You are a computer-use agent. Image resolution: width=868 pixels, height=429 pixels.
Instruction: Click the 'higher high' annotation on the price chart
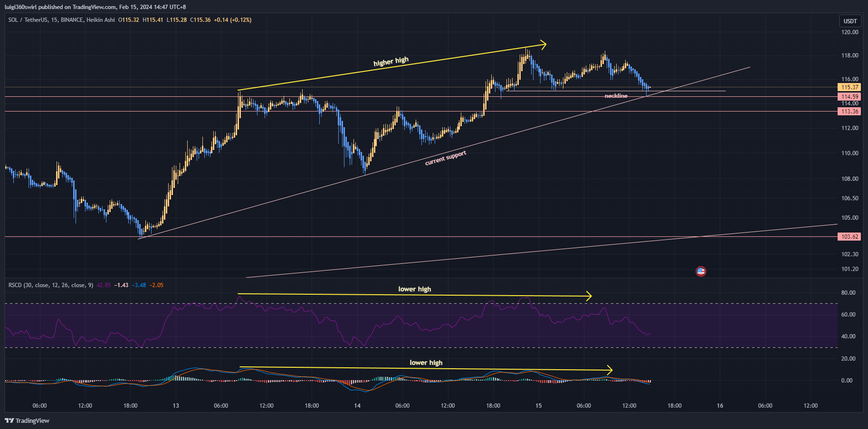(391, 62)
